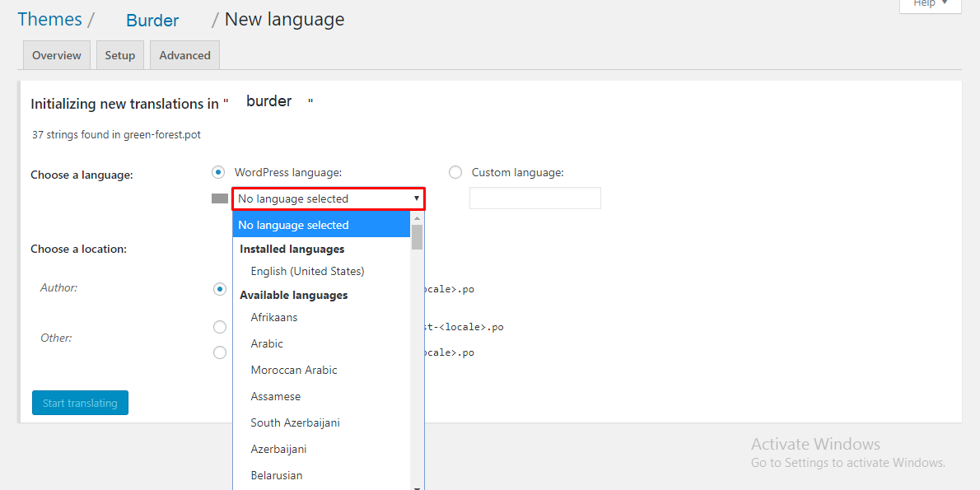
Task: Click the dropdown list scrollbar up arrow
Action: [x=417, y=217]
